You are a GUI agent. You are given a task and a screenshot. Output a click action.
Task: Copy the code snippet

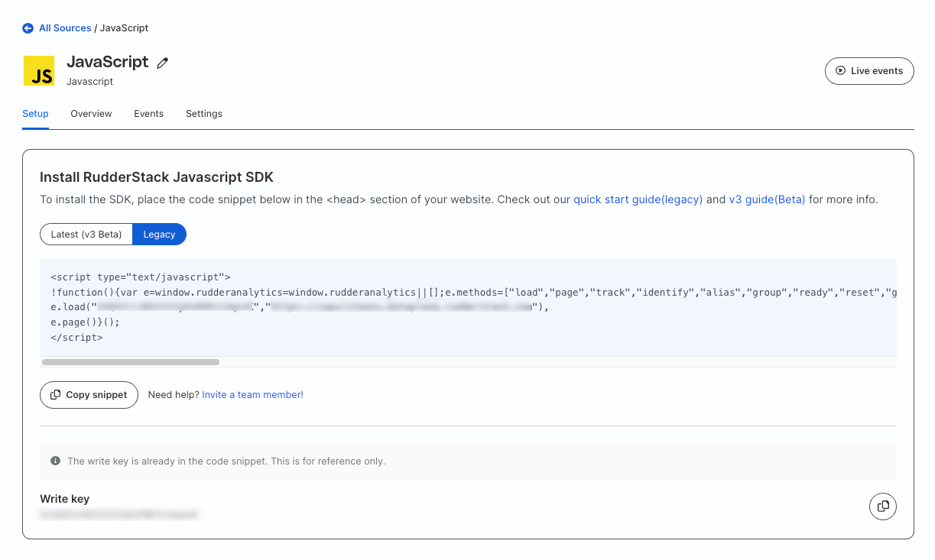[89, 395]
